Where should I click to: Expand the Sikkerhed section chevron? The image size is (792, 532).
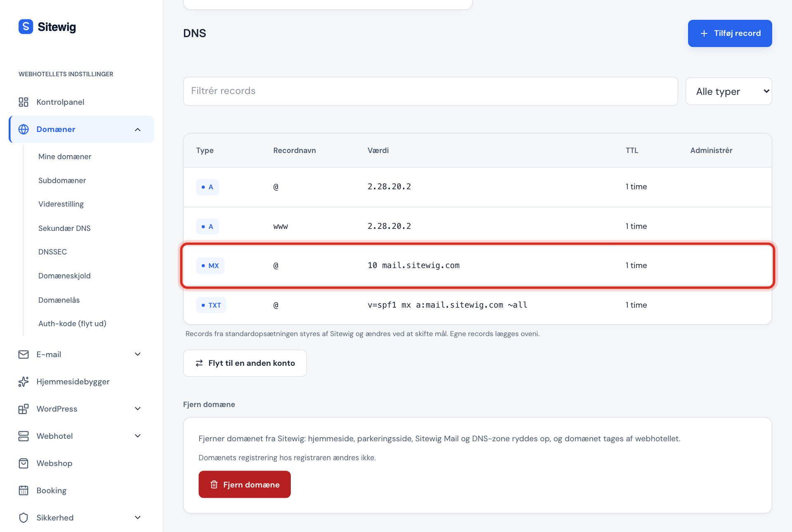coord(138,518)
